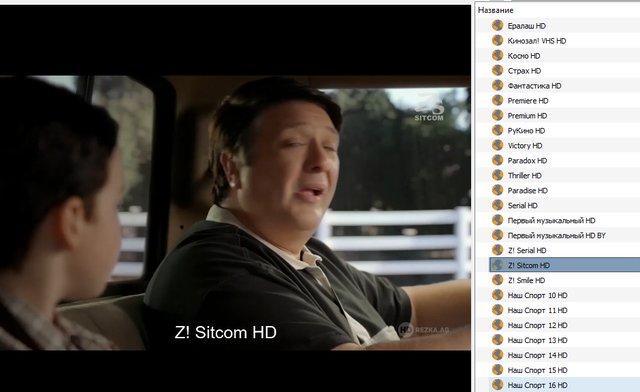This screenshot has width=640, height=392.
Task: Select the Ералаш HD channel name
Action: tap(527, 26)
